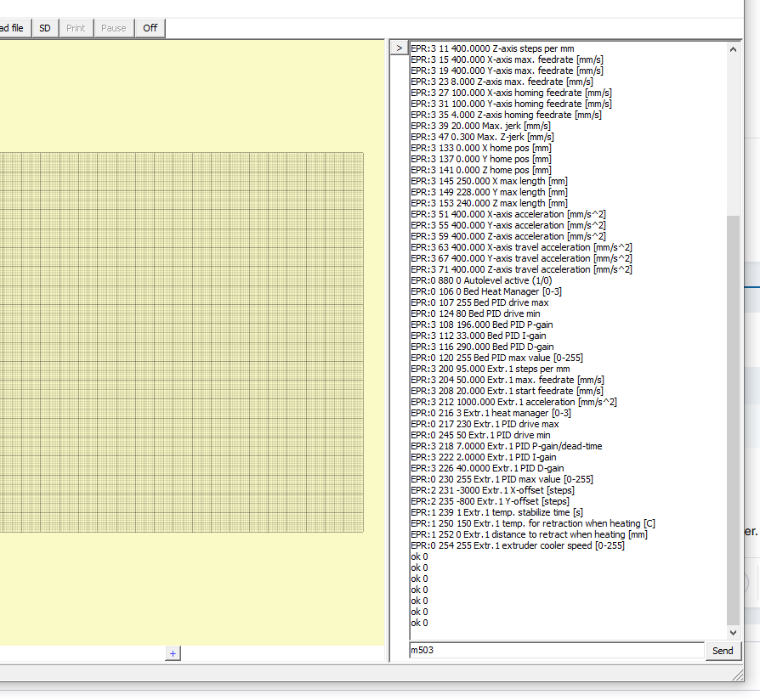The width and height of the screenshot is (760, 700).
Task: Click the Off toolbar button
Action: [x=150, y=28]
